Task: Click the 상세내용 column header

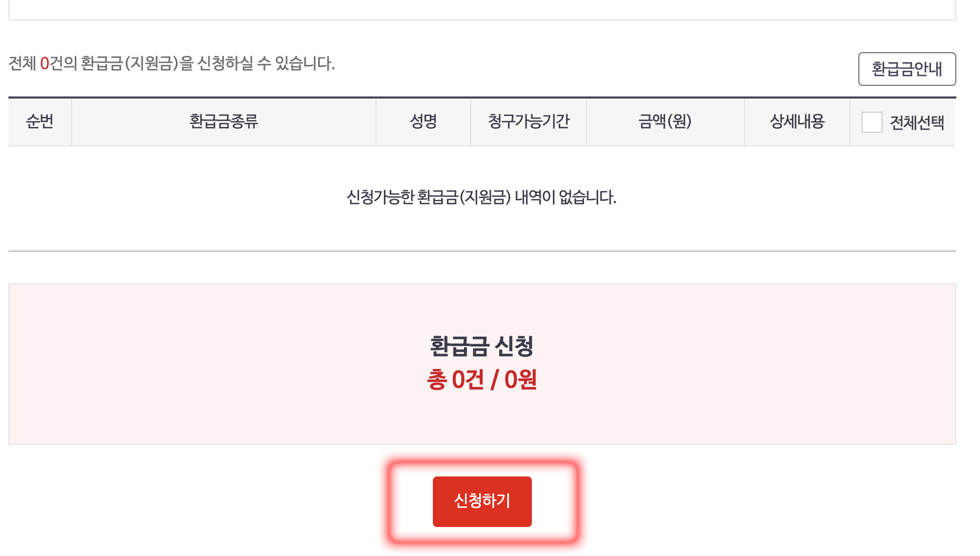Action: (797, 122)
